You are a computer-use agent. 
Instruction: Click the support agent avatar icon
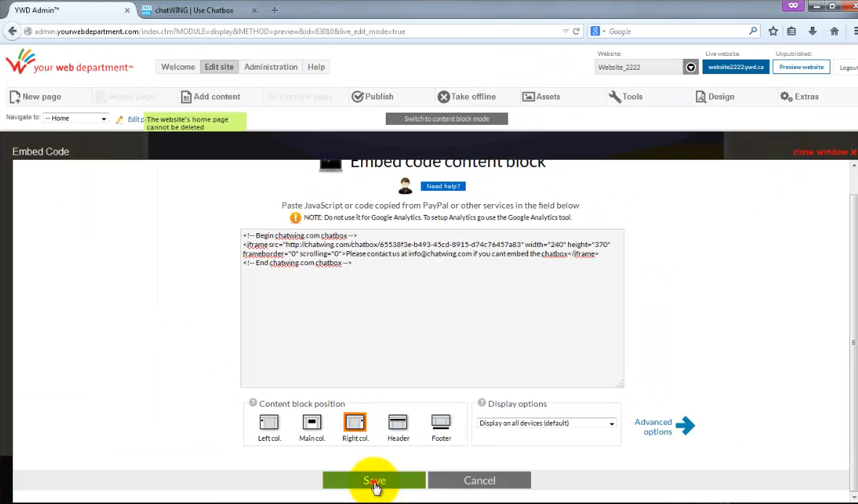405,186
